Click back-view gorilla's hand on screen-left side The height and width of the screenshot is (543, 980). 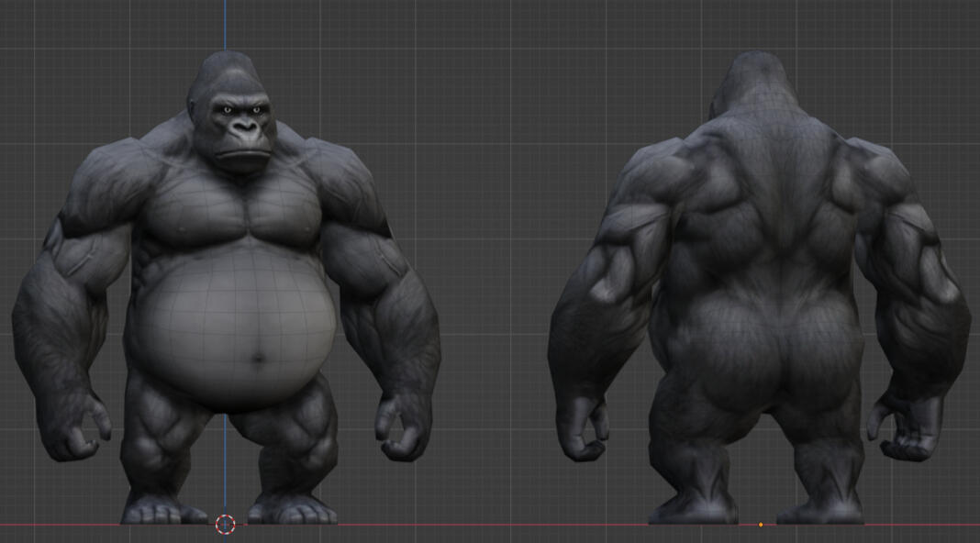(585, 431)
